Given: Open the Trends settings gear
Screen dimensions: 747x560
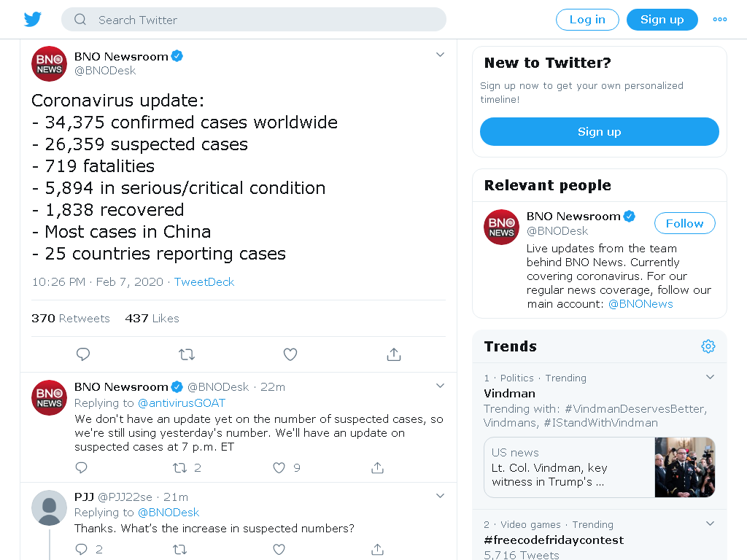Looking at the screenshot, I should pyautogui.click(x=708, y=346).
